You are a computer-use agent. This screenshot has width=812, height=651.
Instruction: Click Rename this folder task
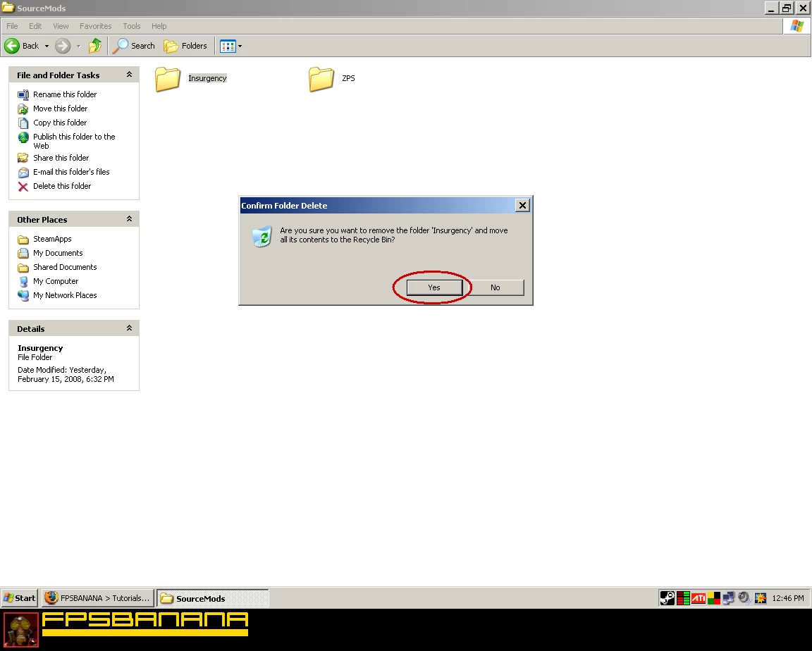click(x=65, y=94)
